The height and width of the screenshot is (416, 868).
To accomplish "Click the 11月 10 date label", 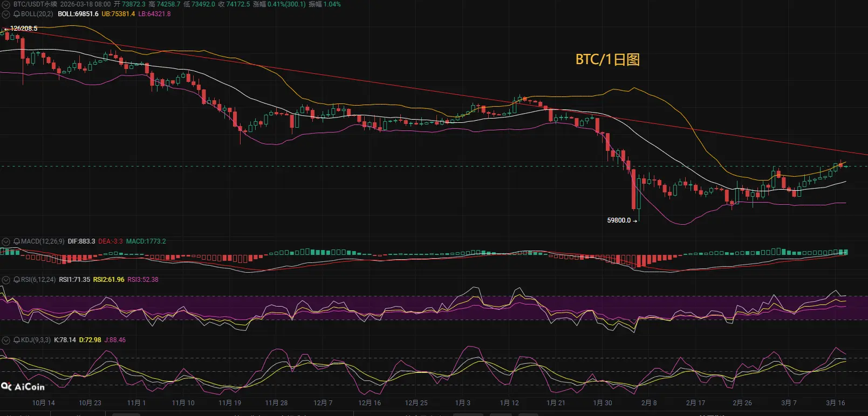I will pos(183,403).
